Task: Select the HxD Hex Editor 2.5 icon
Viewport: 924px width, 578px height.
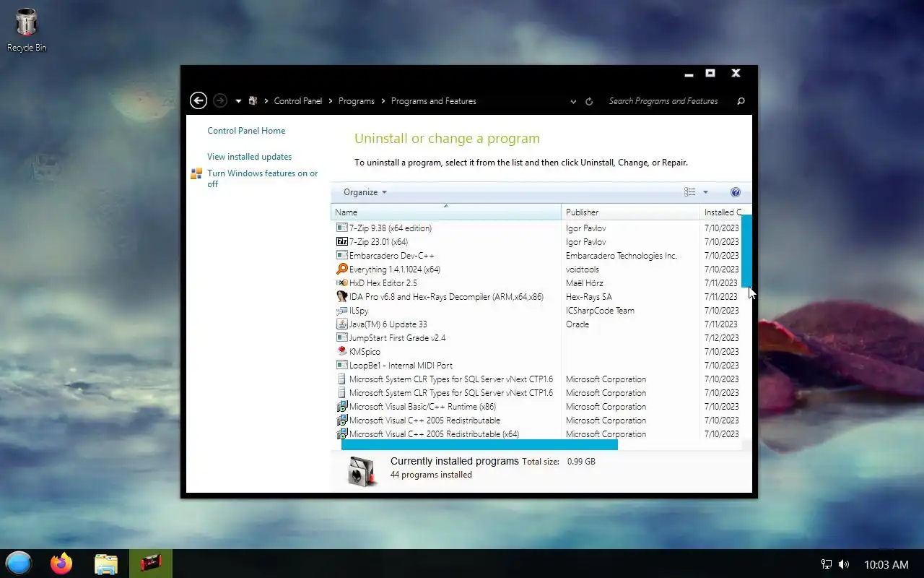Action: 342,283
